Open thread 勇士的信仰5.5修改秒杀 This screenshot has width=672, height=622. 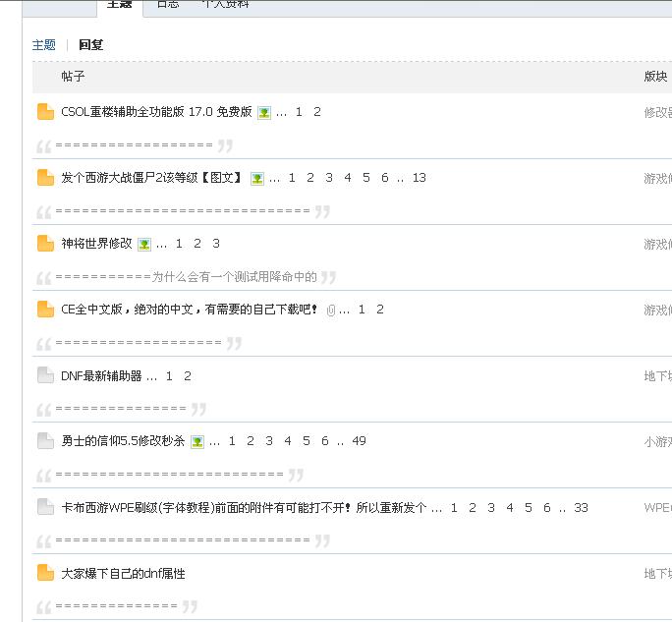point(123,440)
